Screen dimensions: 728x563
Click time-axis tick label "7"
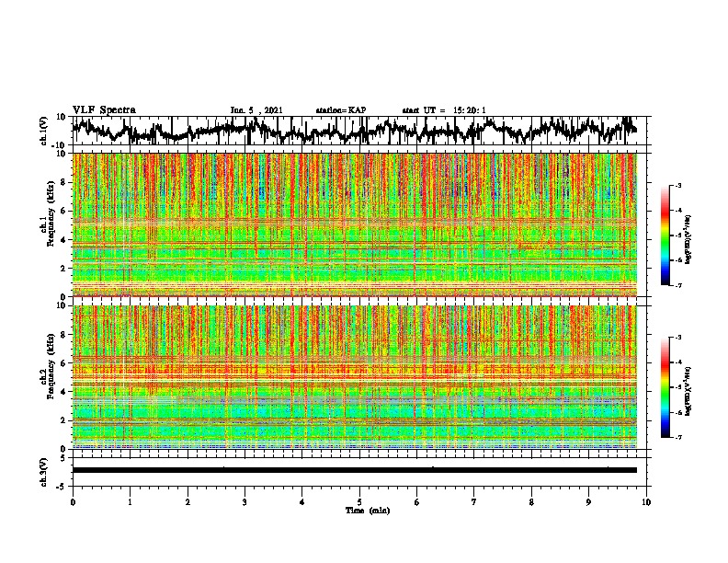coord(474,502)
